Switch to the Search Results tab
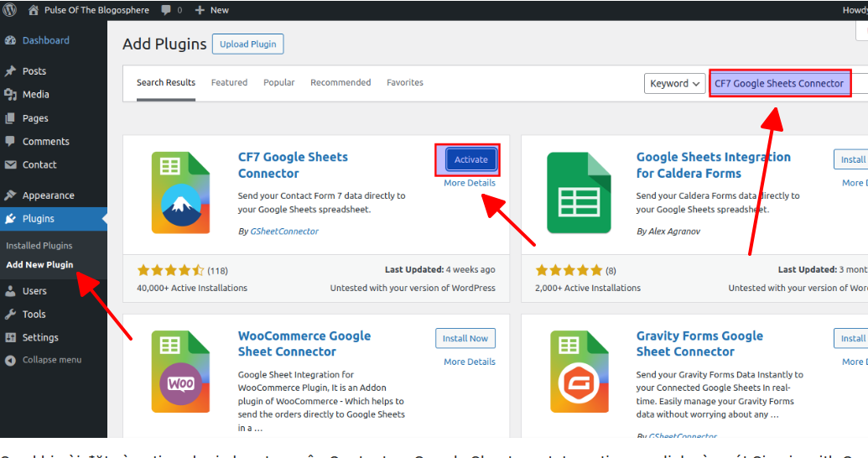The height and width of the screenshot is (458, 868). 166,82
